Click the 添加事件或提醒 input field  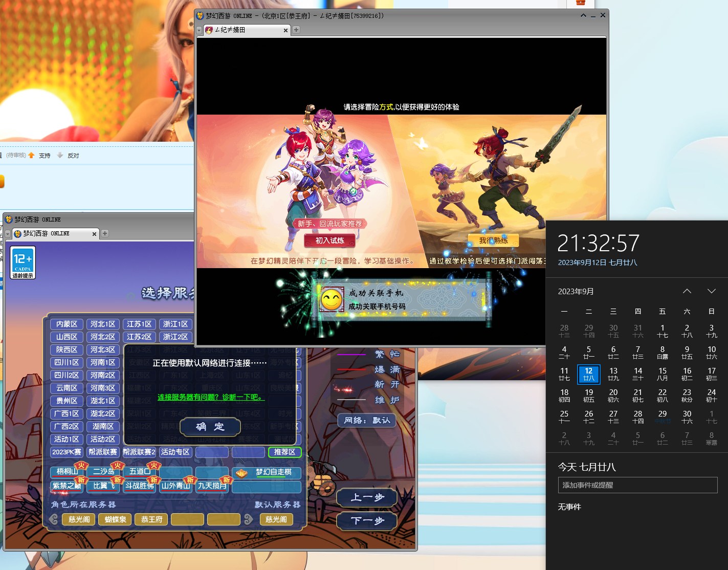click(x=637, y=485)
